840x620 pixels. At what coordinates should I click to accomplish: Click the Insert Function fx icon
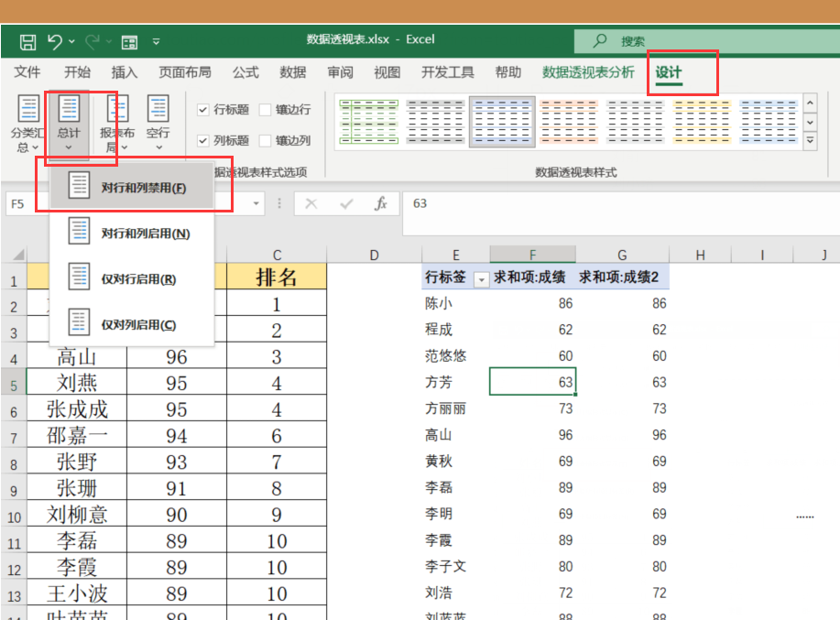click(381, 203)
